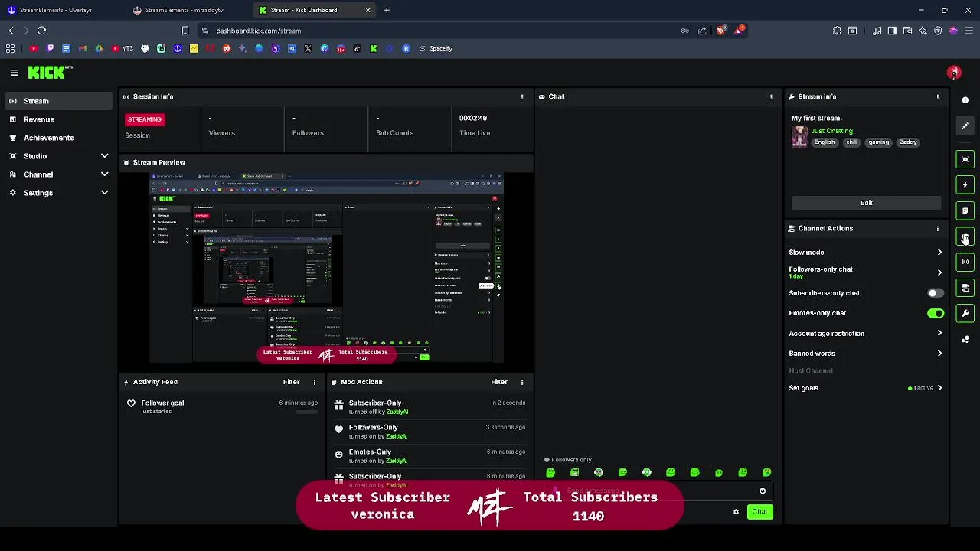This screenshot has height=551, width=980.
Task: Open the profile avatar menu
Action: point(954,73)
